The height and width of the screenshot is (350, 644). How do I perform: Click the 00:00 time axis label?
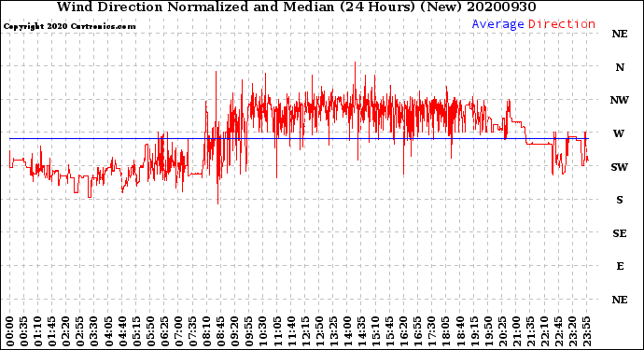10,331
